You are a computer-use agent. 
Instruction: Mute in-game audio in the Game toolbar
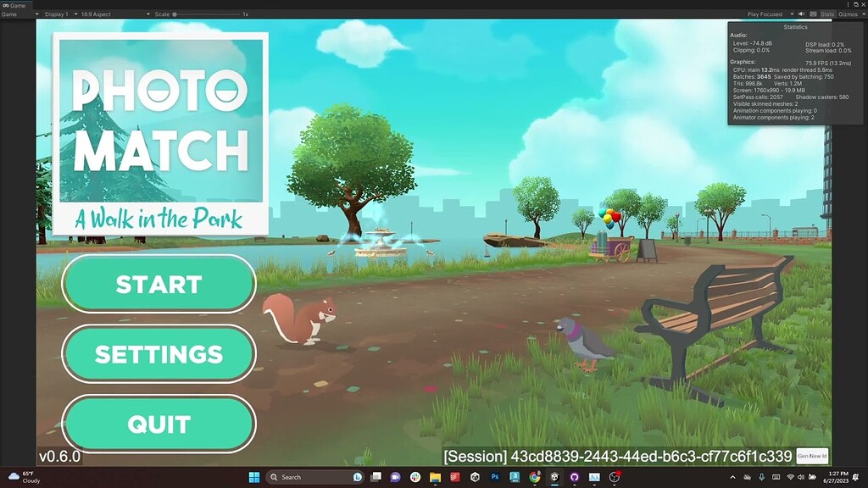(x=801, y=14)
